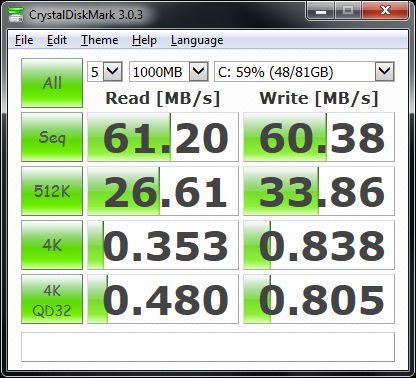The image size is (416, 378).
Task: Click the 4K QD32 write result 0.805
Action: [319, 299]
